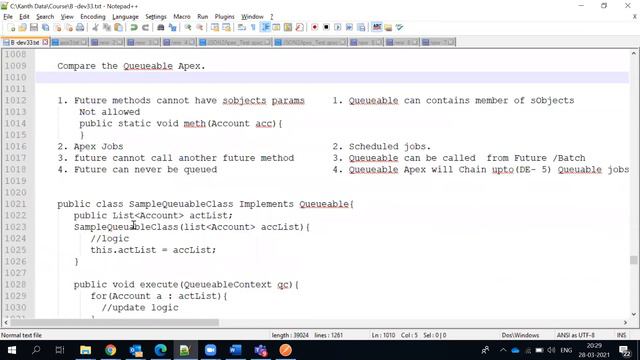Toggle the INS insert mode indicator

[621, 335]
